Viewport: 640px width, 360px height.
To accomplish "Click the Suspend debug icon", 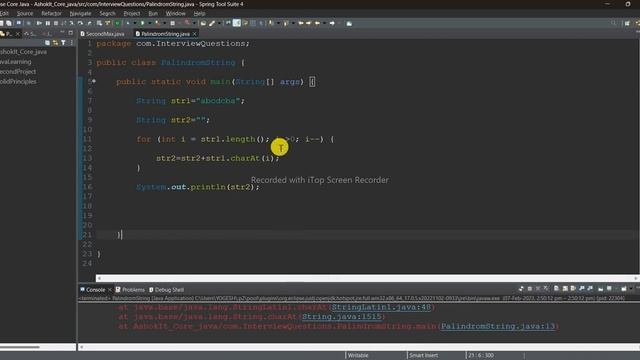I will point(48,23).
